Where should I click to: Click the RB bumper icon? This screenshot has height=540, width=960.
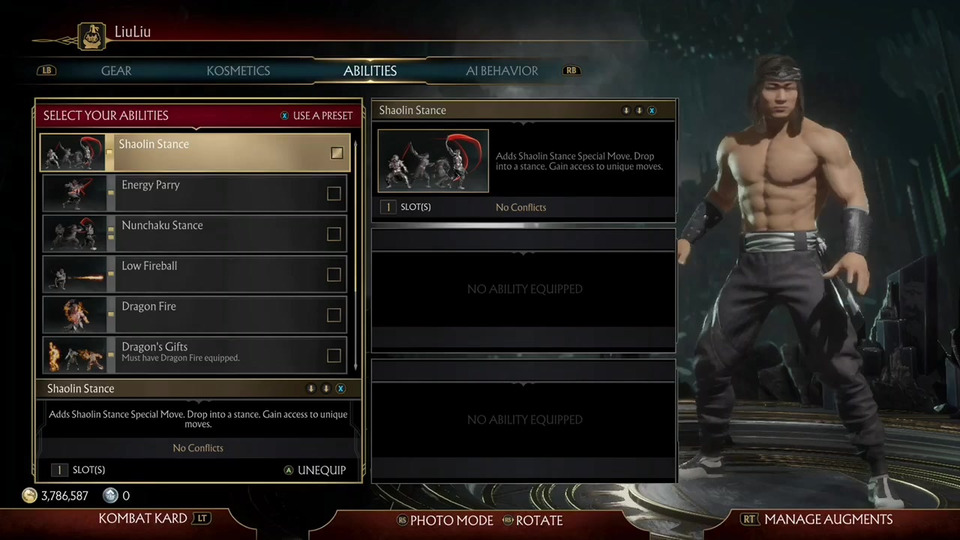point(571,70)
